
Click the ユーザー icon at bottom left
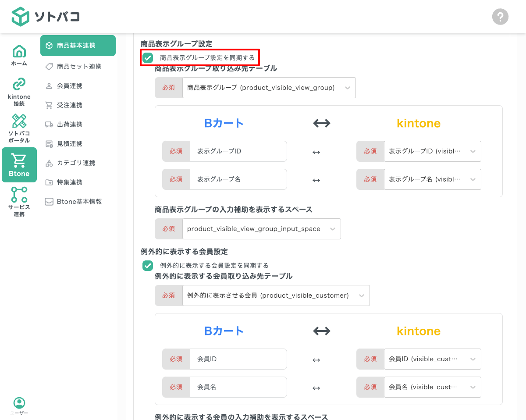click(x=19, y=405)
